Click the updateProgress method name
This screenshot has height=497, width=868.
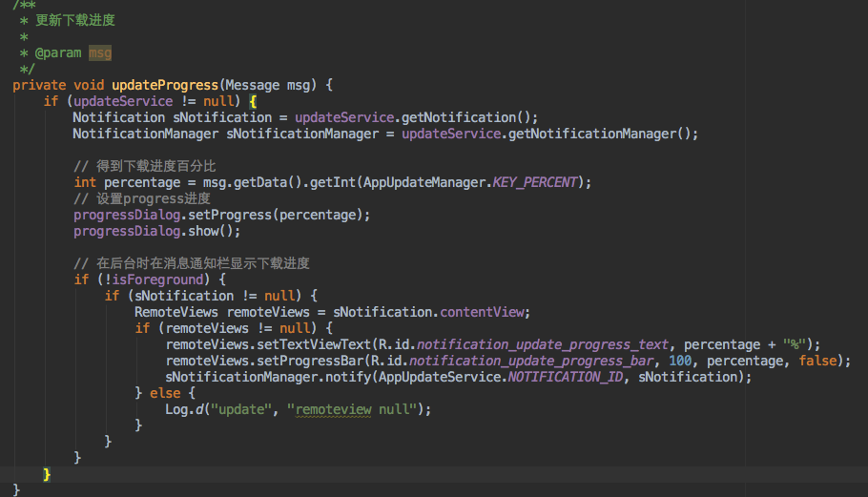click(x=165, y=85)
